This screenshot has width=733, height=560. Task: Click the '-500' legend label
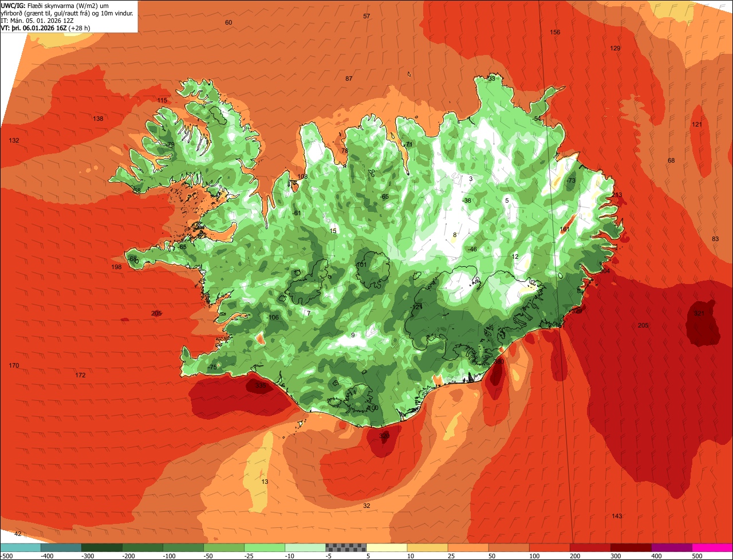click(x=6, y=556)
